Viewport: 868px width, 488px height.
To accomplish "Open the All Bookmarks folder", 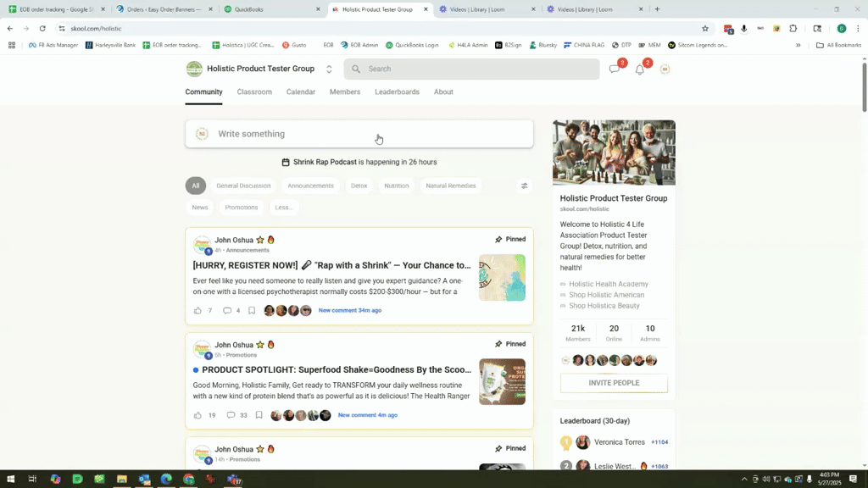I will click(838, 46).
